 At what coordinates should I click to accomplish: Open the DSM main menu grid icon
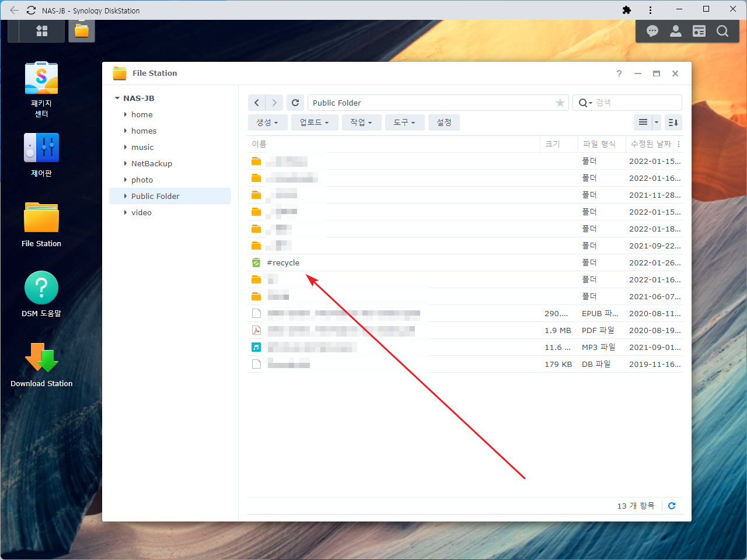(x=42, y=31)
